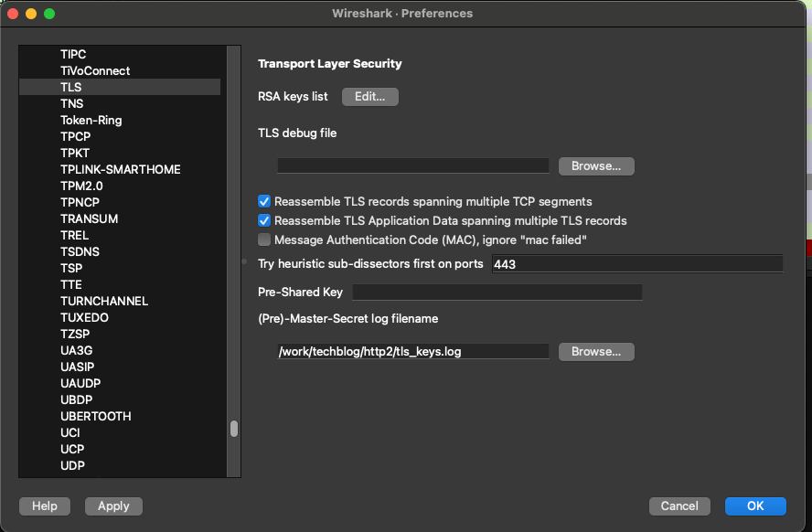Screen dimensions: 812x532
Task: Click the Master-Secret log filename field
Action: tap(413, 352)
